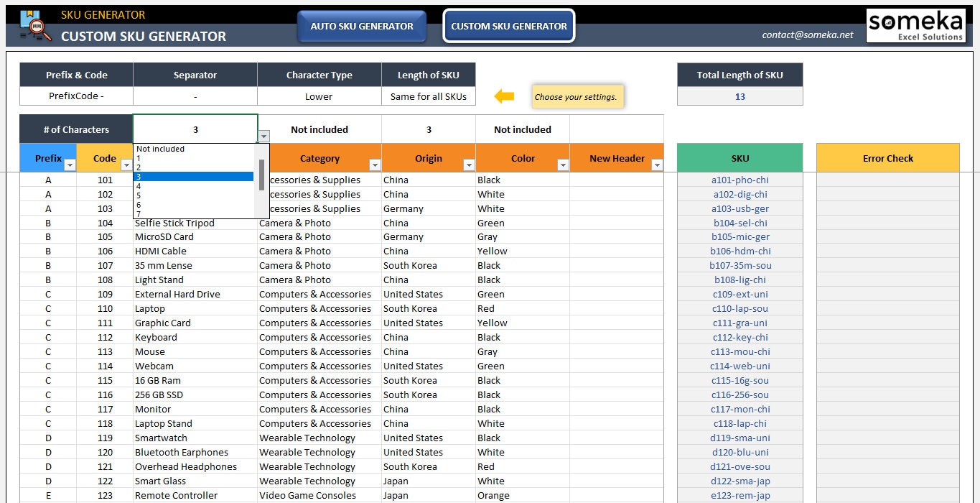Open the Category column filter dropdown
The image size is (980, 503).
click(x=375, y=165)
